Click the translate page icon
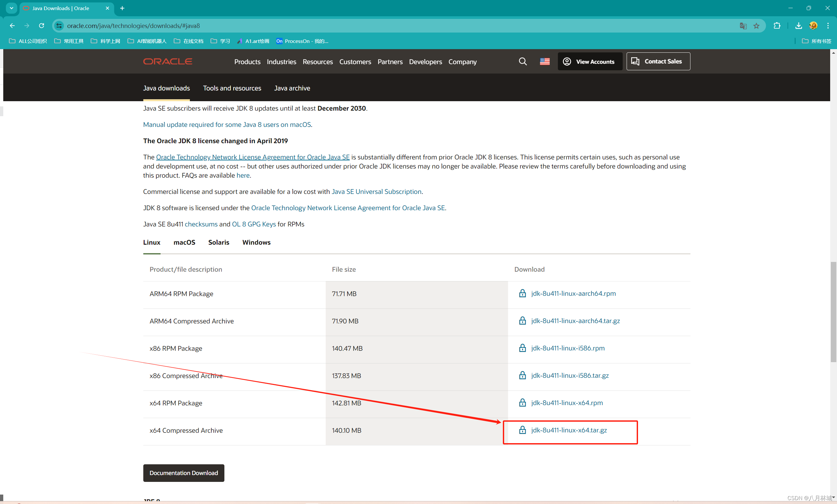837x504 pixels. (x=743, y=26)
